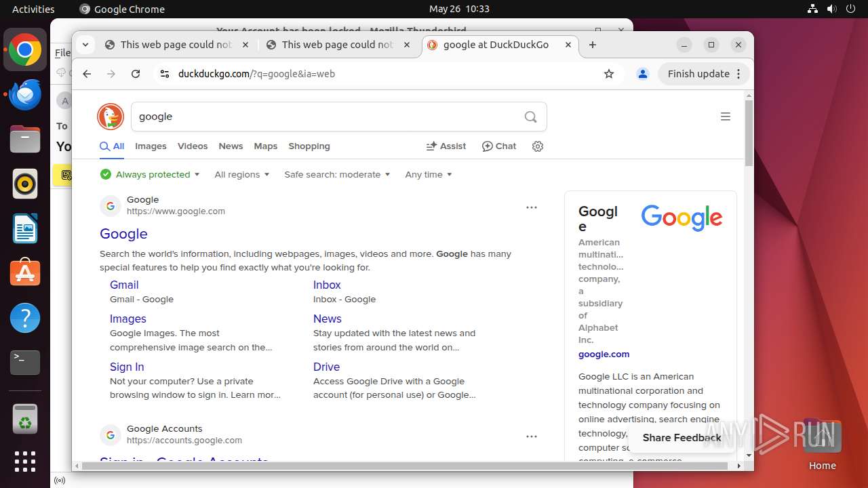868x488 pixels.
Task: Switch to Shopping search tab
Action: [309, 146]
